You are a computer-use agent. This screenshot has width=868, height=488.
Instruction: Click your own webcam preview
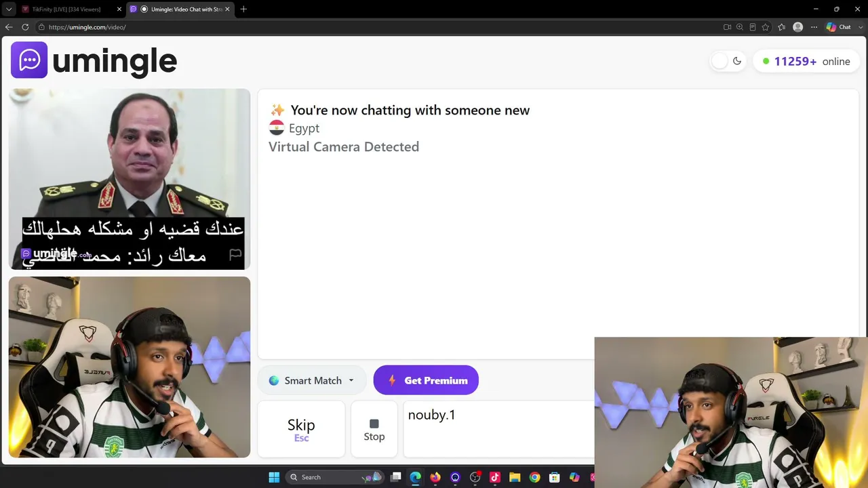pyautogui.click(x=130, y=367)
